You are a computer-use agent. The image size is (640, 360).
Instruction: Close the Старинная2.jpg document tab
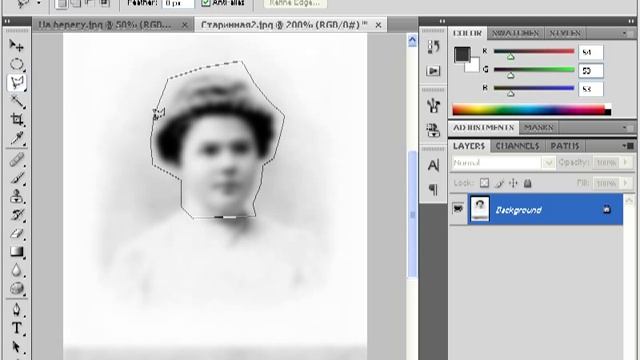tap(378, 25)
